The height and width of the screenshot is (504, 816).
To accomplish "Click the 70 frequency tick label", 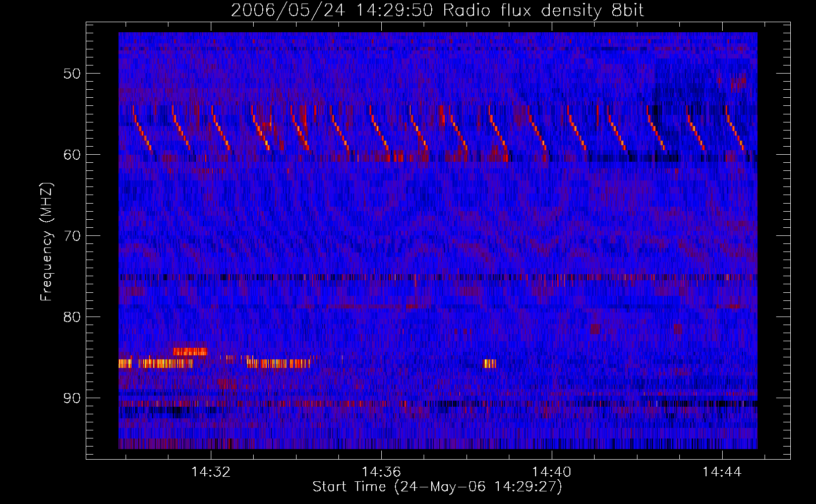I will tap(72, 236).
